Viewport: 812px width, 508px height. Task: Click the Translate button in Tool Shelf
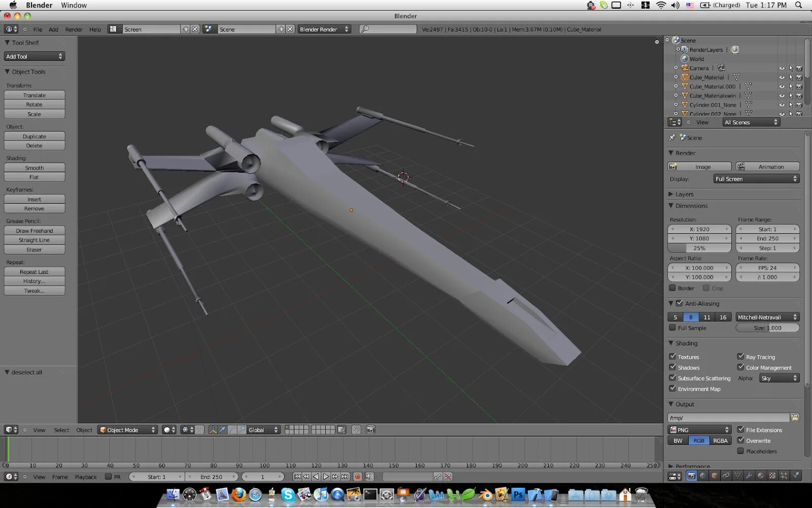[35, 95]
